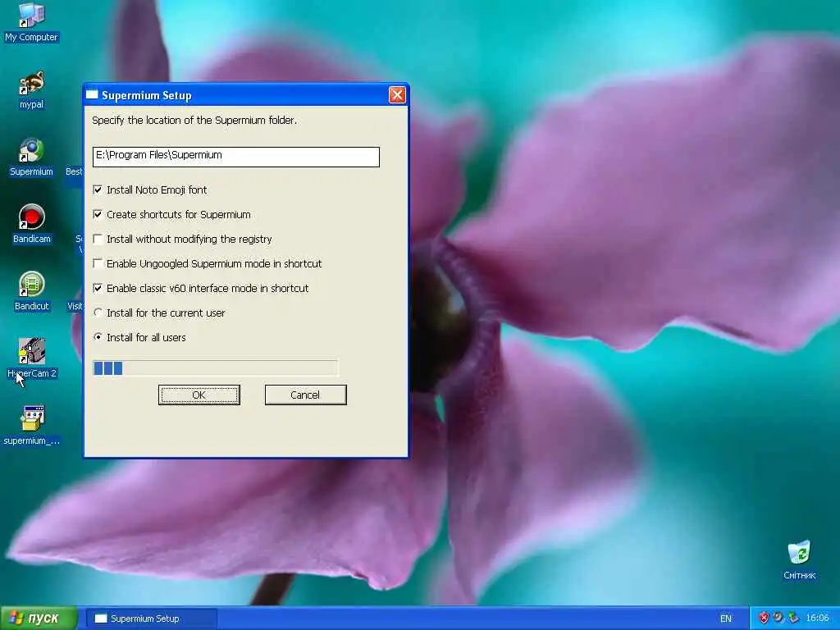This screenshot has width=840, height=630.
Task: Click the red security shield tray icon
Action: pos(764,618)
